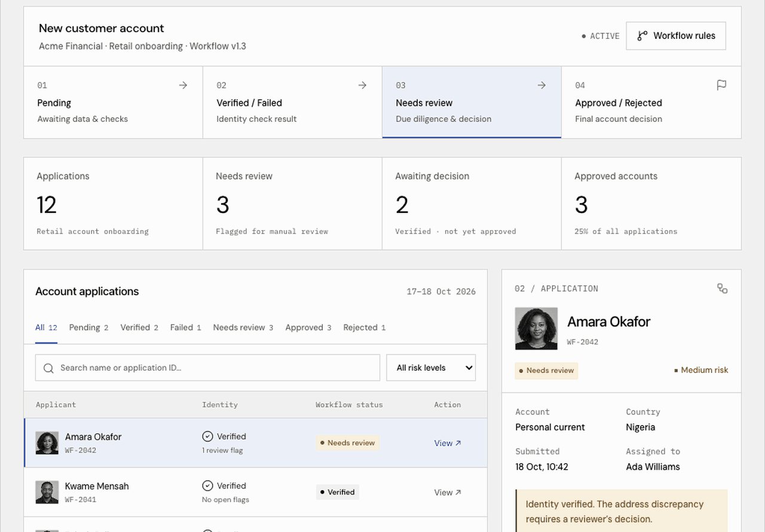Switch to the Approved 3 filter tab

pos(308,328)
